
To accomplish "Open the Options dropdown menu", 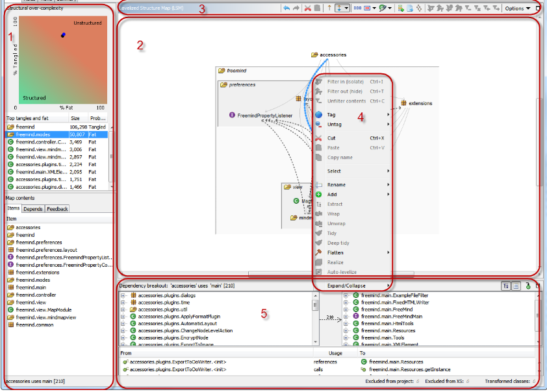I will click(x=518, y=8).
